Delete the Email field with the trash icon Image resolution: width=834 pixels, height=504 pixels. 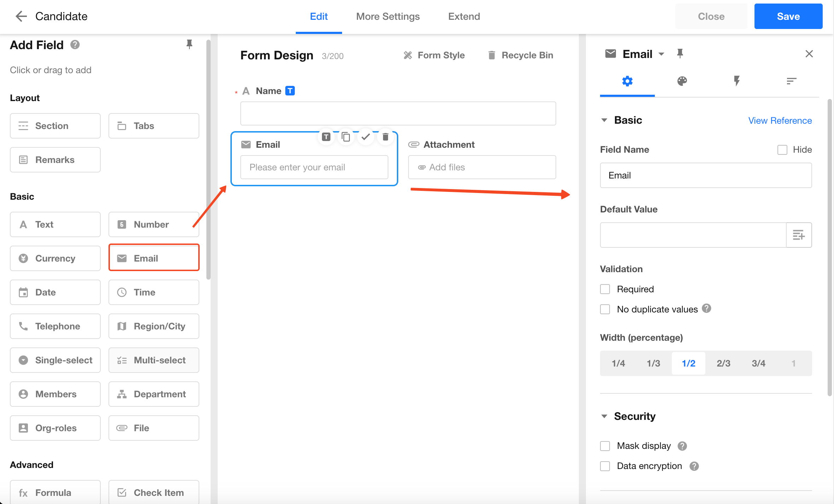point(386,137)
